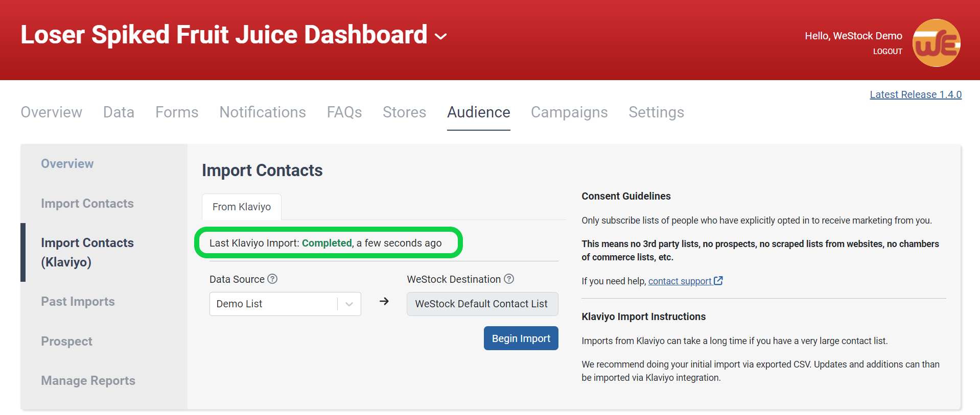Select Import Contacts (Klaviyo) sidebar item
This screenshot has width=980, height=415.
[x=87, y=252]
